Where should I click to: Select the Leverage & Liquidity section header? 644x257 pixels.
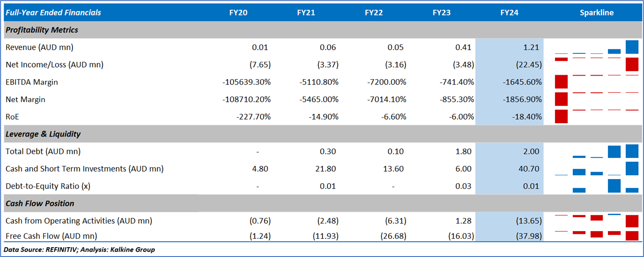43,134
